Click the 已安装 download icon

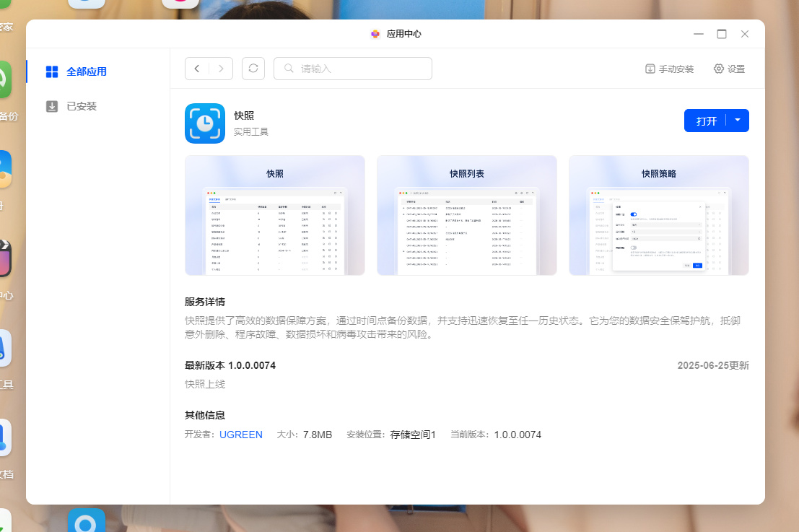[x=52, y=107]
